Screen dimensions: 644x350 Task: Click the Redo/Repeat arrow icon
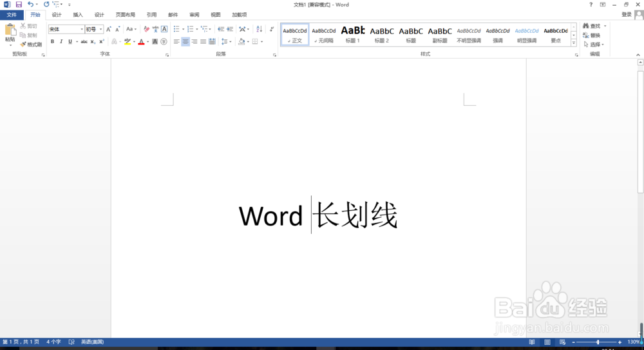click(x=46, y=5)
